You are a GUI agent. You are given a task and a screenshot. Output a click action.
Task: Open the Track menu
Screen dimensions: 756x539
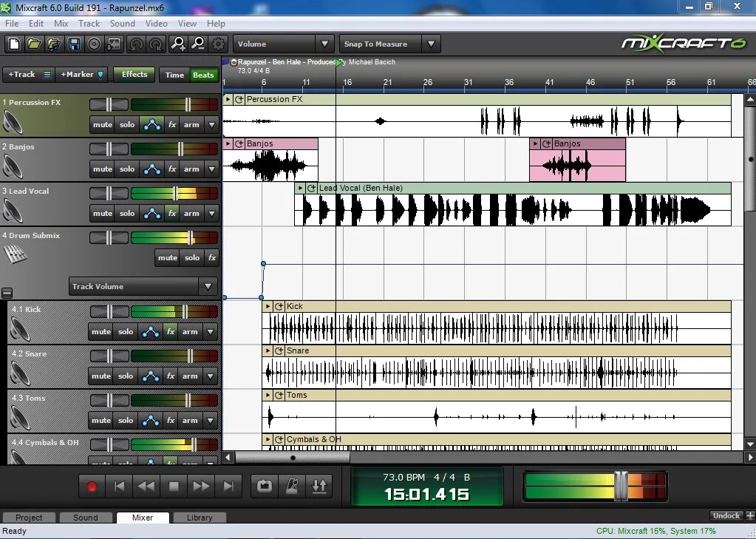coord(89,23)
